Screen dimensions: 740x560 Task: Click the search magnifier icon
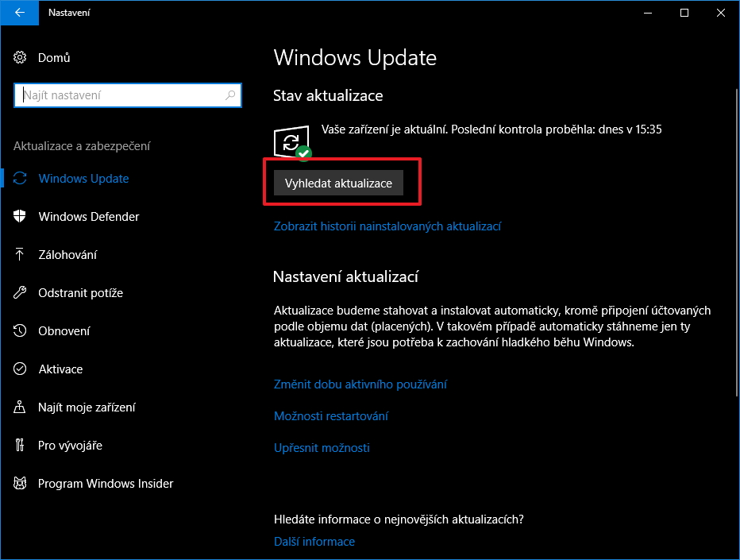[230, 95]
